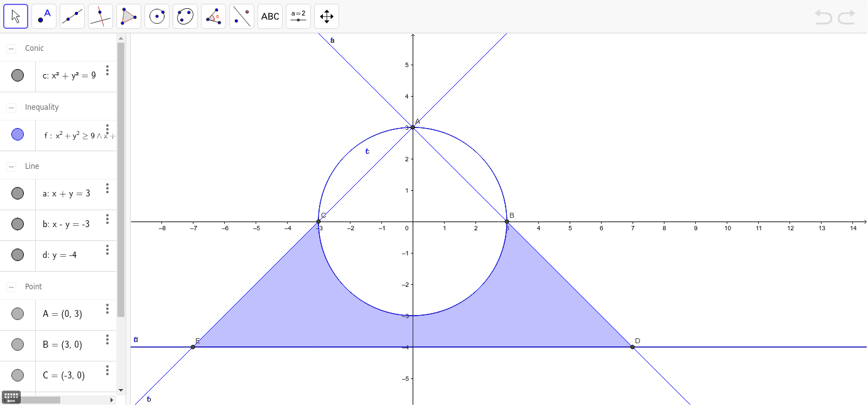Toggle visibility of conic c
The image size is (868, 406).
coord(18,75)
